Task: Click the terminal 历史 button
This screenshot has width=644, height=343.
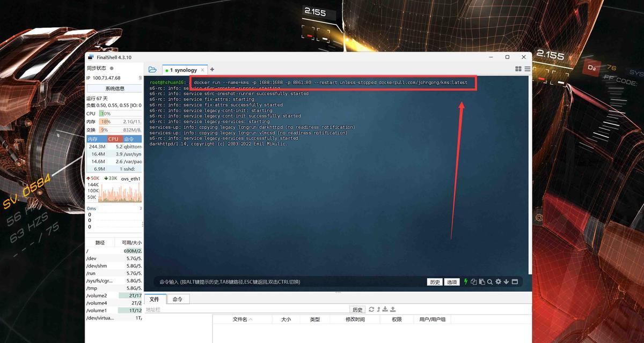Action: 435,282
